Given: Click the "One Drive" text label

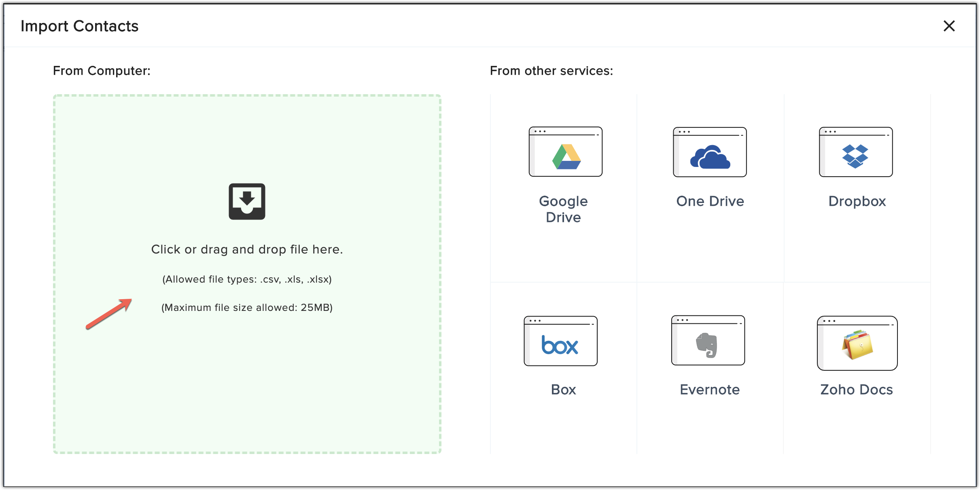Looking at the screenshot, I should (710, 201).
